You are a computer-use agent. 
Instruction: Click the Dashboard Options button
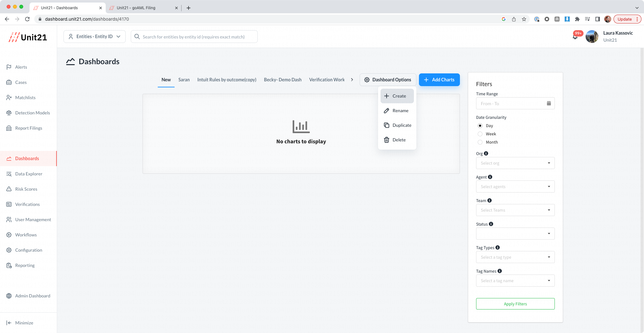coord(388,80)
